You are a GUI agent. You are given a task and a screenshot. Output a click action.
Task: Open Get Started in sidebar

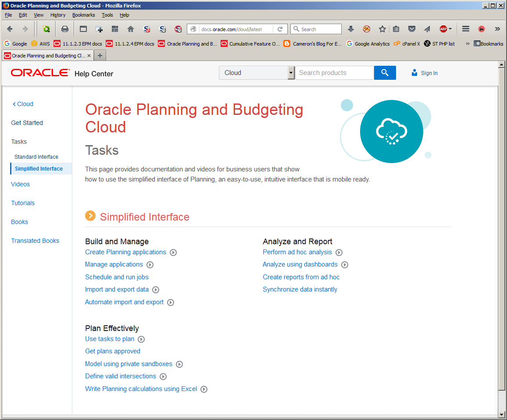[x=27, y=123]
